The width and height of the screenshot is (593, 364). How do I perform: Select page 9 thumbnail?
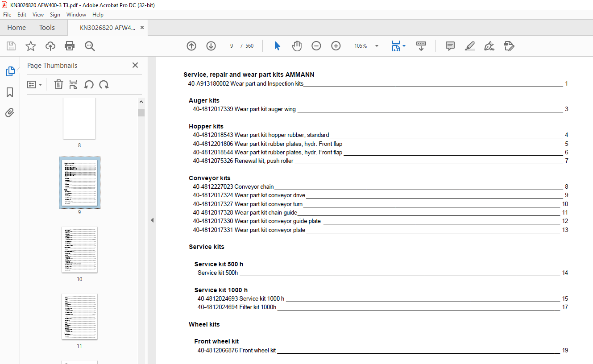[x=79, y=182]
